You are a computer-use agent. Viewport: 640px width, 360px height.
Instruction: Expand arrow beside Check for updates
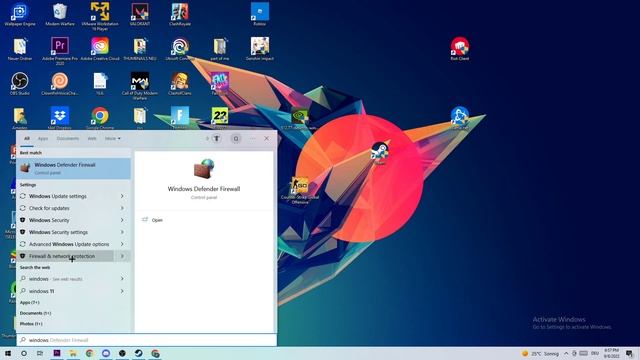(x=122, y=208)
